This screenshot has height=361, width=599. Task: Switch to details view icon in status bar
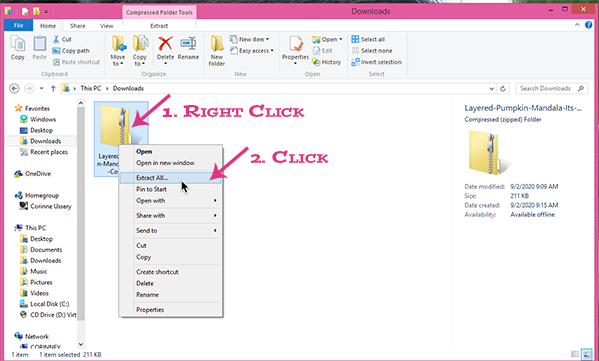[x=575, y=355]
